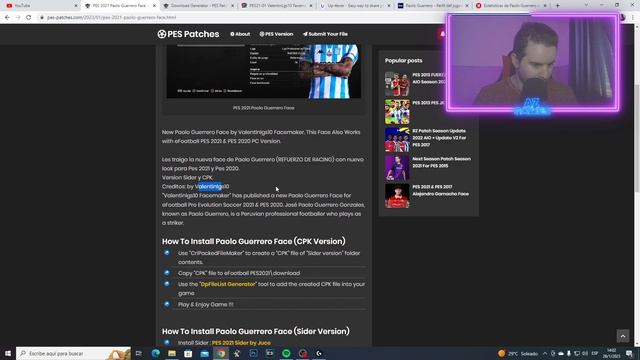The height and width of the screenshot is (360, 640).
Task: Click the highlighted text Valentinlgs10 in credits
Action: [212, 187]
